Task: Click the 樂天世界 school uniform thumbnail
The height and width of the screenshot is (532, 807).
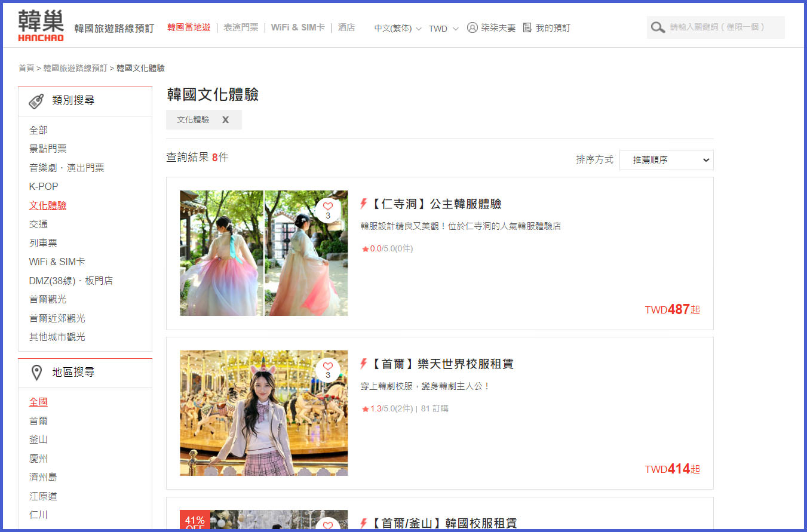Action: (x=263, y=413)
